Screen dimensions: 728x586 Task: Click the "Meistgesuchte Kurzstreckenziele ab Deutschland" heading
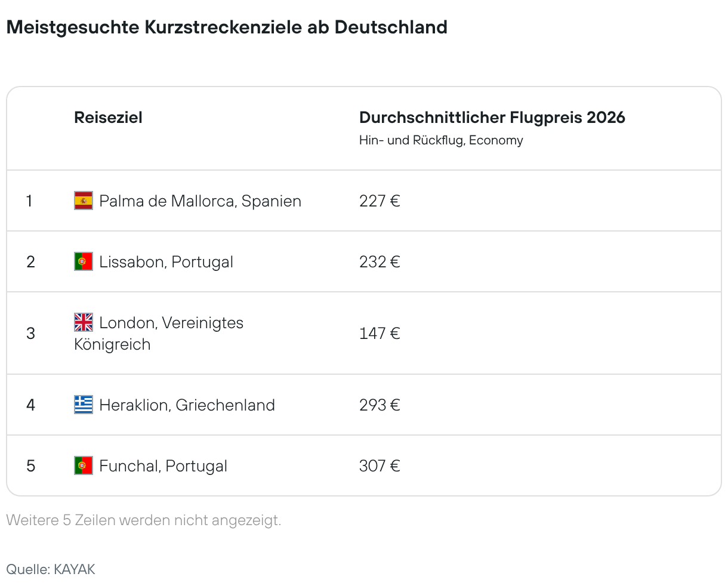[x=227, y=27]
